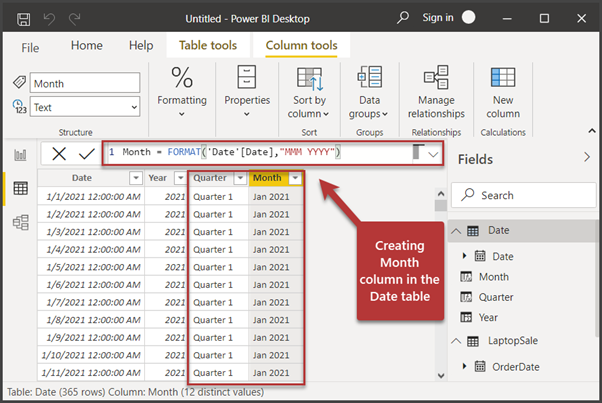Image resolution: width=602 pixels, height=403 pixels.
Task: Click the Quarter field calculated icon
Action: click(466, 297)
